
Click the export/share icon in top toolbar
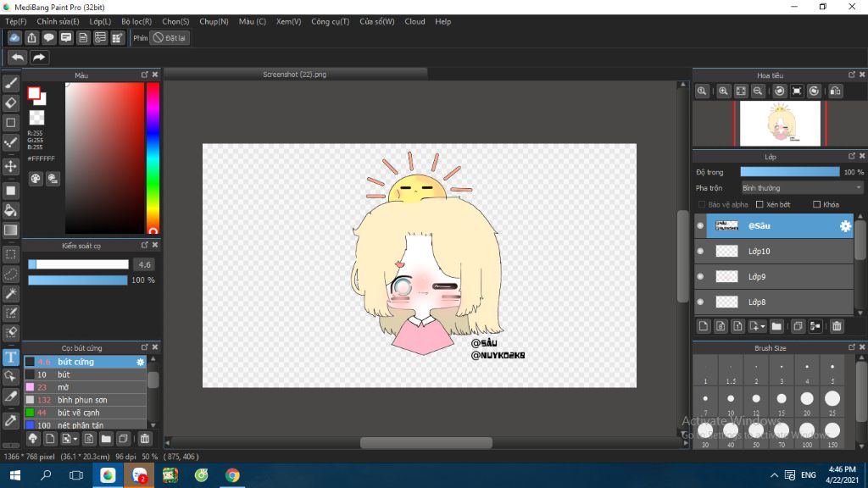[x=31, y=37]
